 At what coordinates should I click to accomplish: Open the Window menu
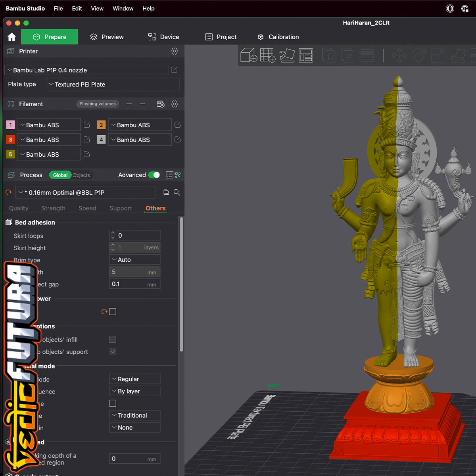click(x=123, y=8)
